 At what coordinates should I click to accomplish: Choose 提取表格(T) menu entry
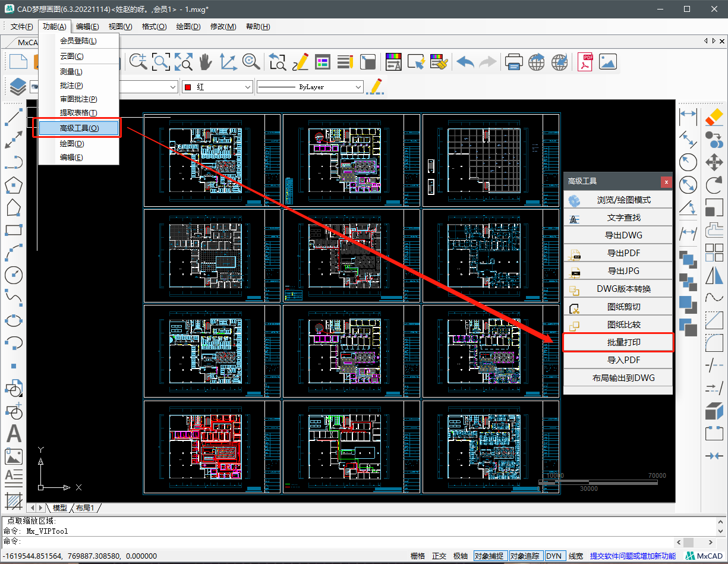click(78, 113)
